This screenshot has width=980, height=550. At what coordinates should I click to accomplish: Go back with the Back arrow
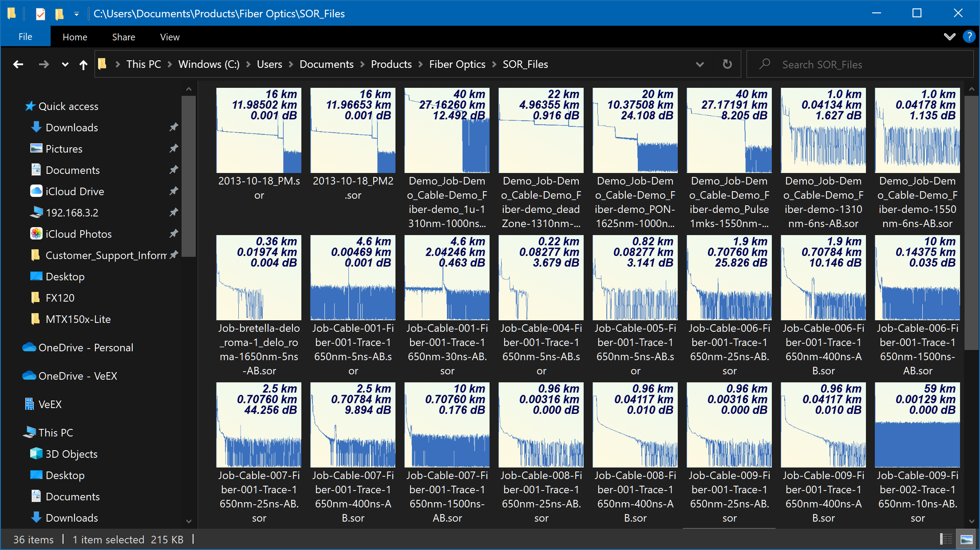[x=18, y=64]
